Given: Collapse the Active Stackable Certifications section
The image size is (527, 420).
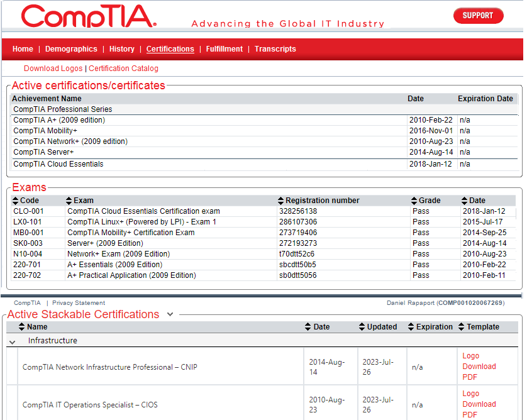Looking at the screenshot, I should click(x=170, y=314).
